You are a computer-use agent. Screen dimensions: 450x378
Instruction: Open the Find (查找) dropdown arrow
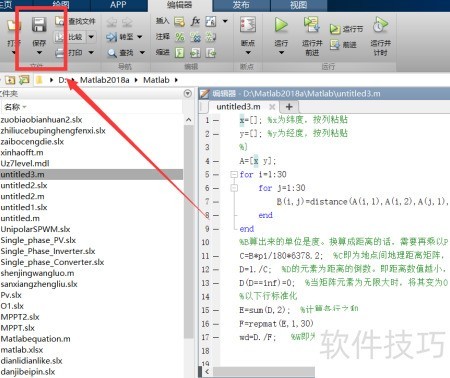(x=142, y=53)
